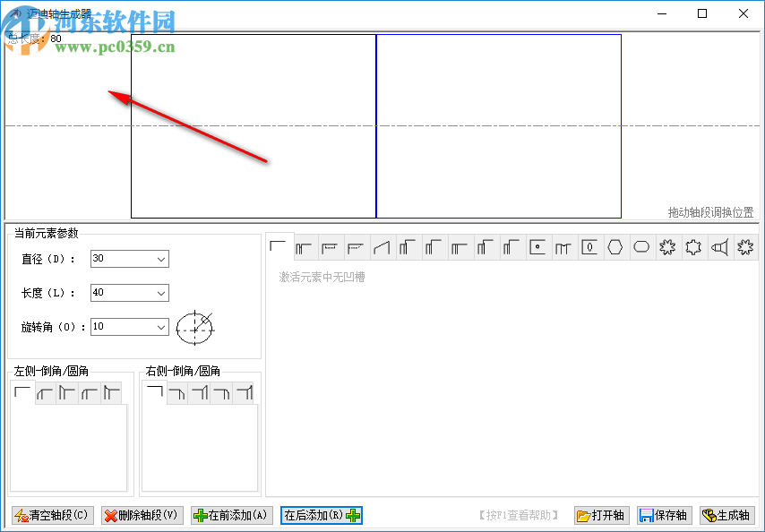Select right-side chamfer tab beside sharp-corner tab
The width and height of the screenshot is (765, 532).
pos(177,393)
